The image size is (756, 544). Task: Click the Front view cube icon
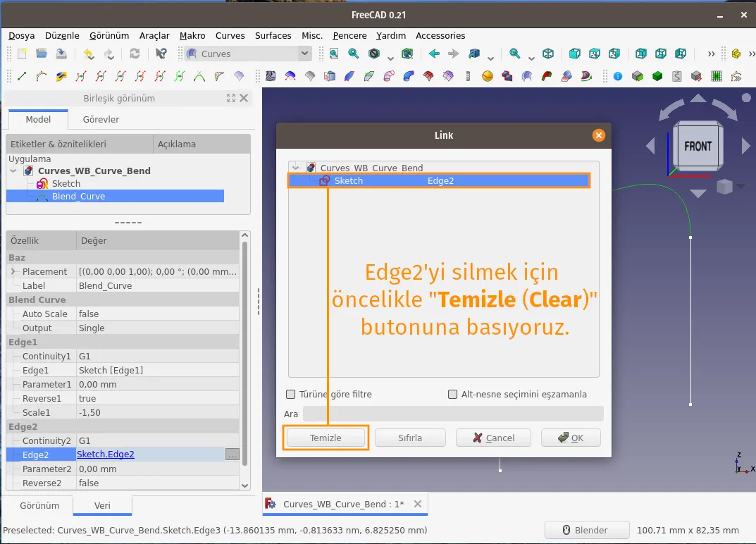click(x=575, y=54)
